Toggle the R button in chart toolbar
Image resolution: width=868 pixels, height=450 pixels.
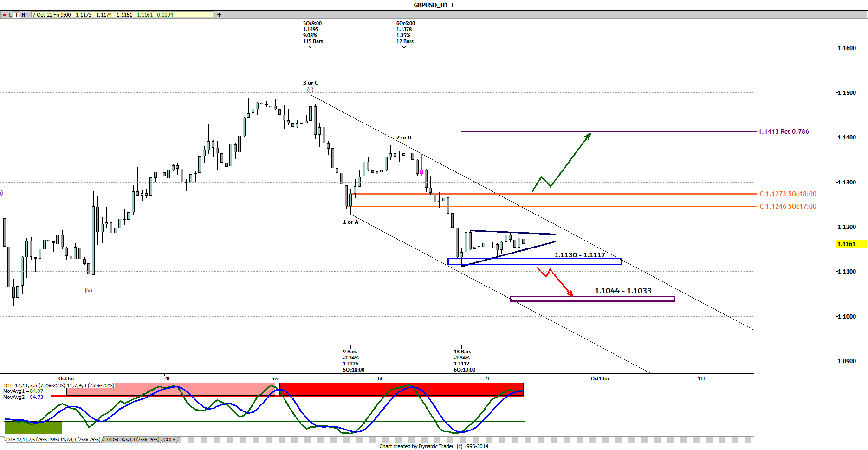coord(24,15)
